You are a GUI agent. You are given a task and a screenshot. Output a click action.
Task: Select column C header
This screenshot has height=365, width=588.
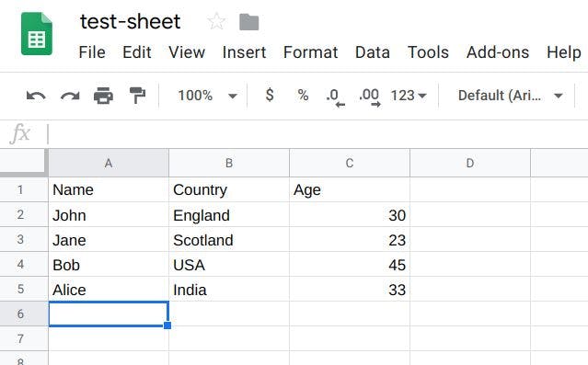[350, 163]
